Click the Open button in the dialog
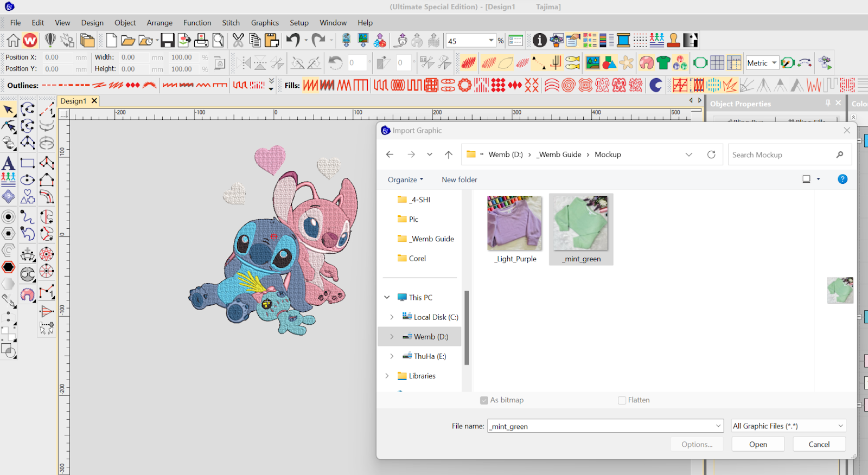The width and height of the screenshot is (868, 475). (758, 444)
